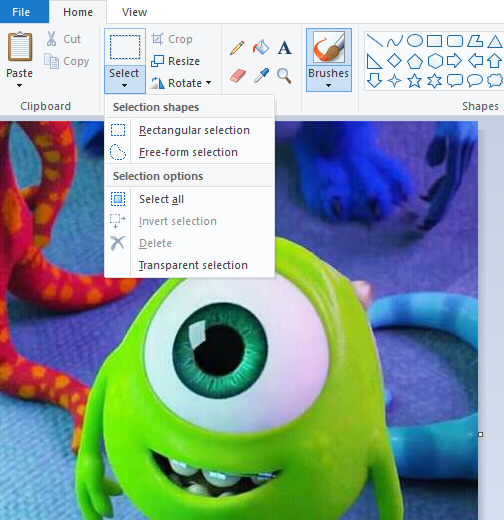Choose the Four-point star shape
This screenshot has width=504, height=520.
pos(395,81)
